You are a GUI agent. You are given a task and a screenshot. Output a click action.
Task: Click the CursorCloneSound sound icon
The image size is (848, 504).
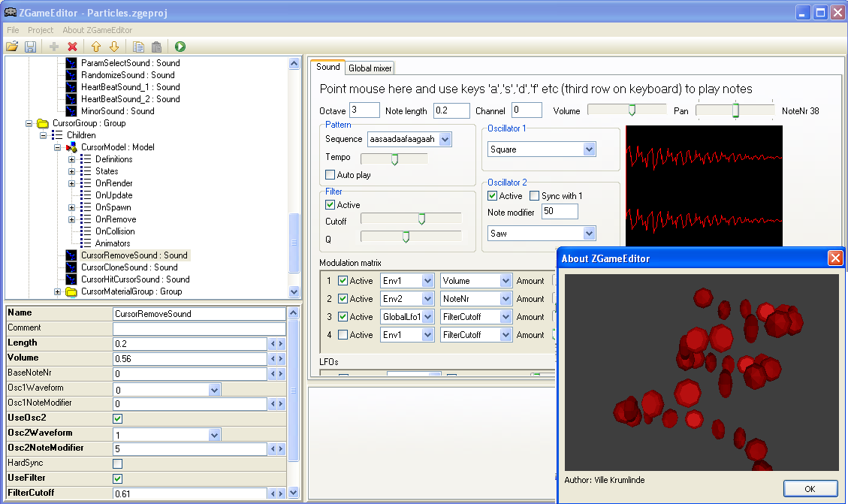tap(71, 267)
